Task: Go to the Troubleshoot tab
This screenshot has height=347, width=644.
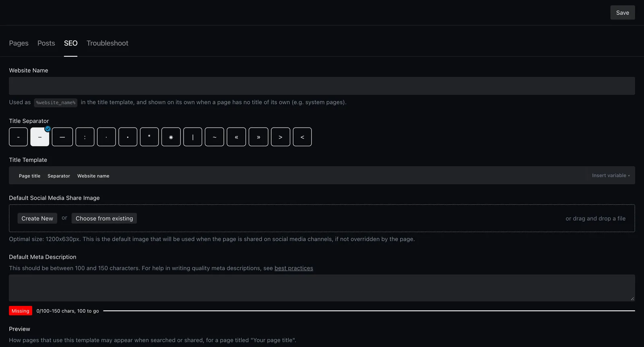Action: pos(107,43)
